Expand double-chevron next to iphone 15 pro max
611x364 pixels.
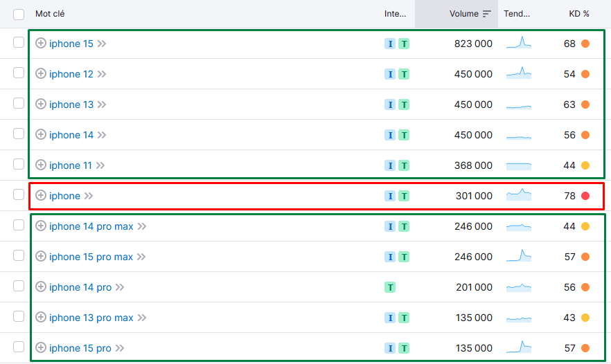(141, 257)
